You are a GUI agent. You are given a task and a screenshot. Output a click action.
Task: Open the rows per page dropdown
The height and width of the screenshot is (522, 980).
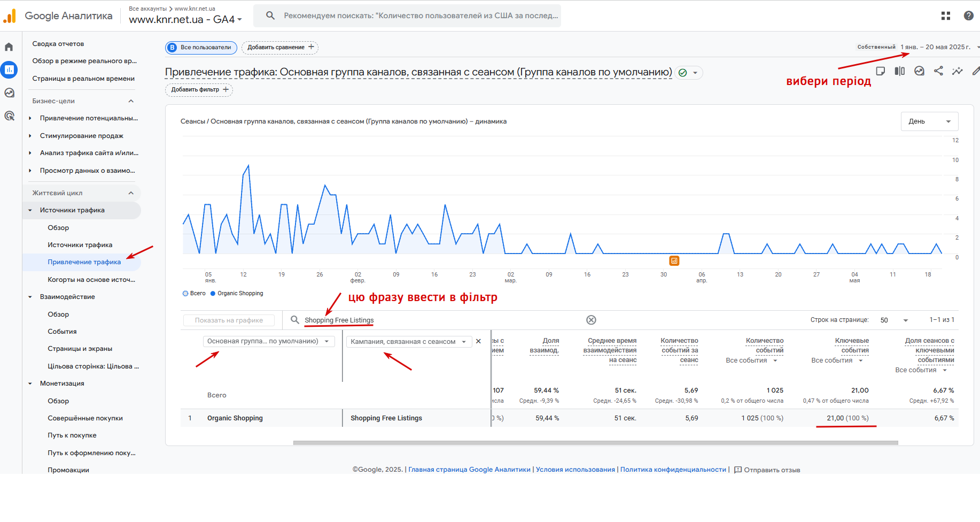point(894,320)
